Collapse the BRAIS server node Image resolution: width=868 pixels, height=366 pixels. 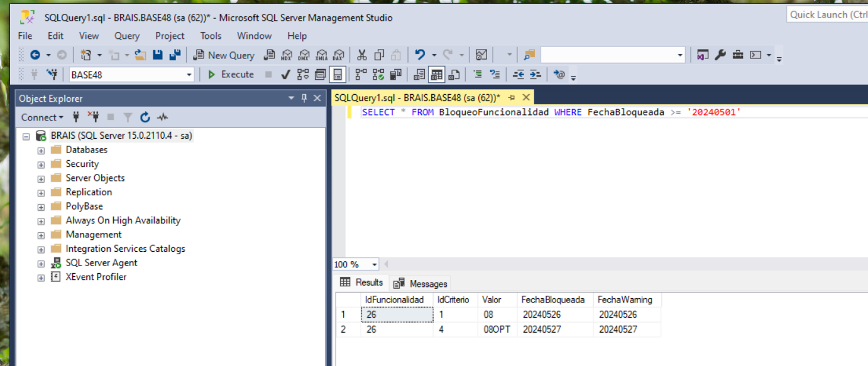(x=26, y=136)
